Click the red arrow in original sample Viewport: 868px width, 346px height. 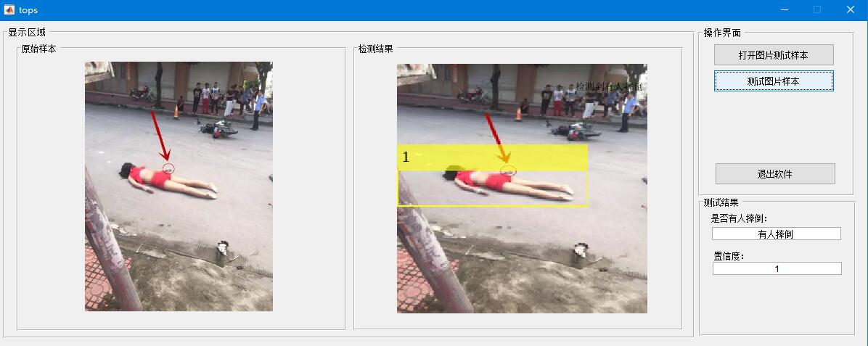click(160, 136)
